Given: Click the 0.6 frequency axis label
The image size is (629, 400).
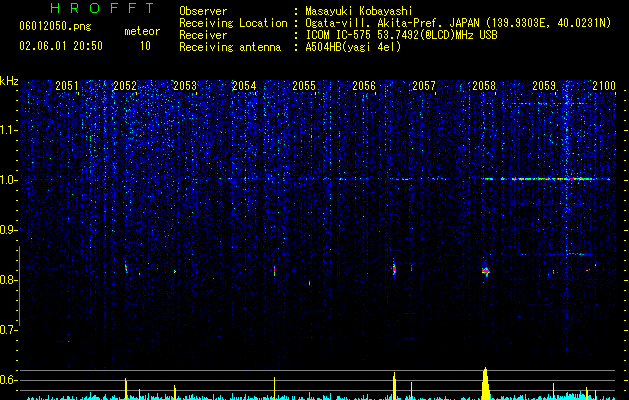Looking at the screenshot, I should (x=8, y=380).
